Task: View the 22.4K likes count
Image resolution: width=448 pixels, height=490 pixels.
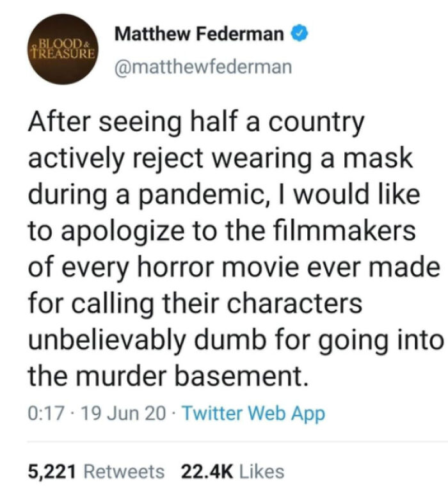Action: click(207, 471)
